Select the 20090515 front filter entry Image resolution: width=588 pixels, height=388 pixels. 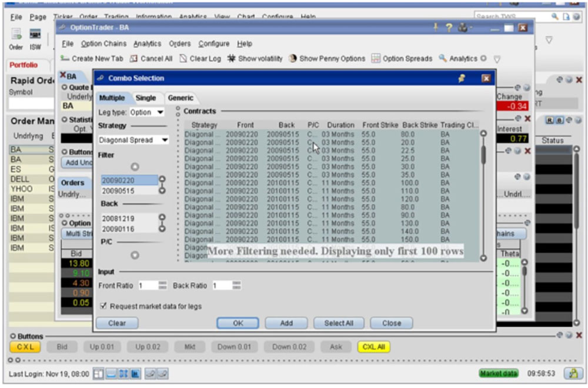point(118,191)
